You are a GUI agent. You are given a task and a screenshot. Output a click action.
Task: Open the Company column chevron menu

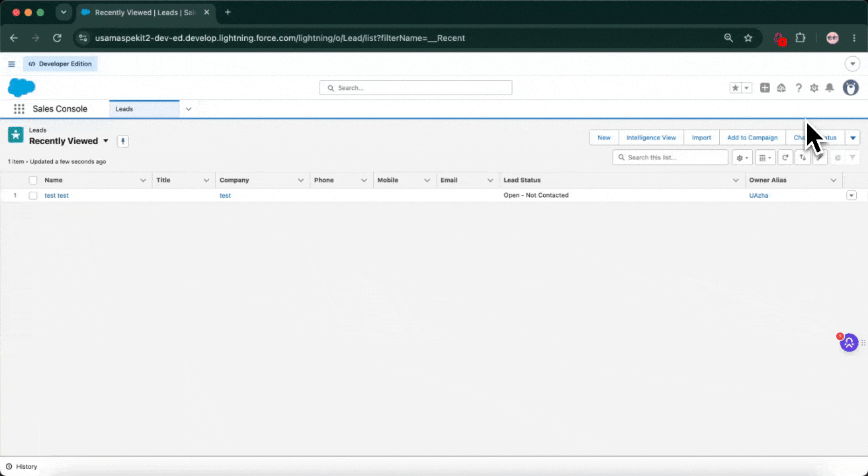point(301,180)
